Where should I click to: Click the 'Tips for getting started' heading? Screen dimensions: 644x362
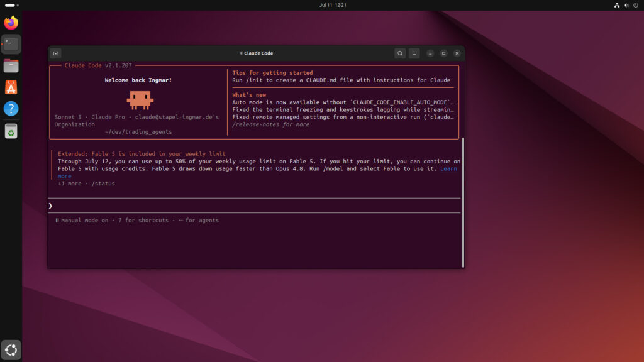coord(272,73)
